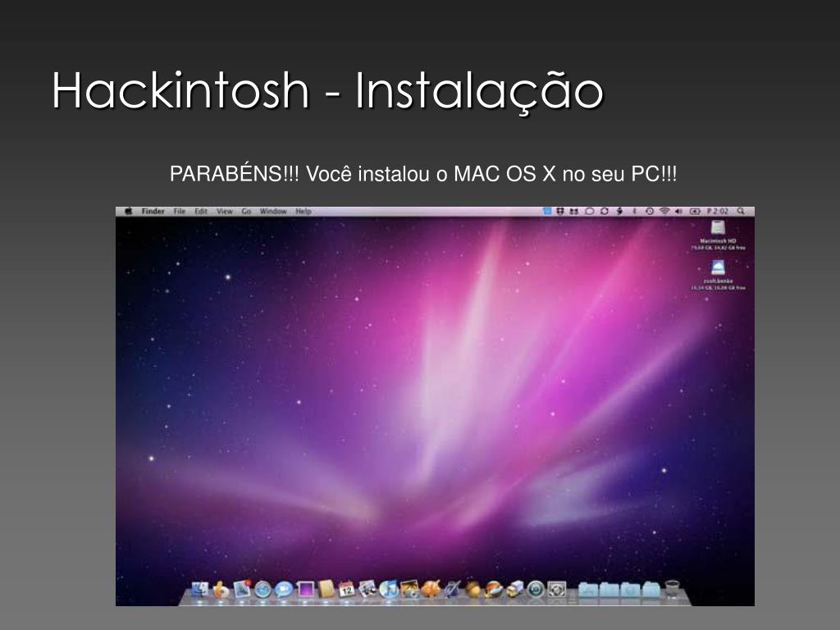Open the Bluetooth status menu
Screen dimensions: 840x630
tap(634, 211)
